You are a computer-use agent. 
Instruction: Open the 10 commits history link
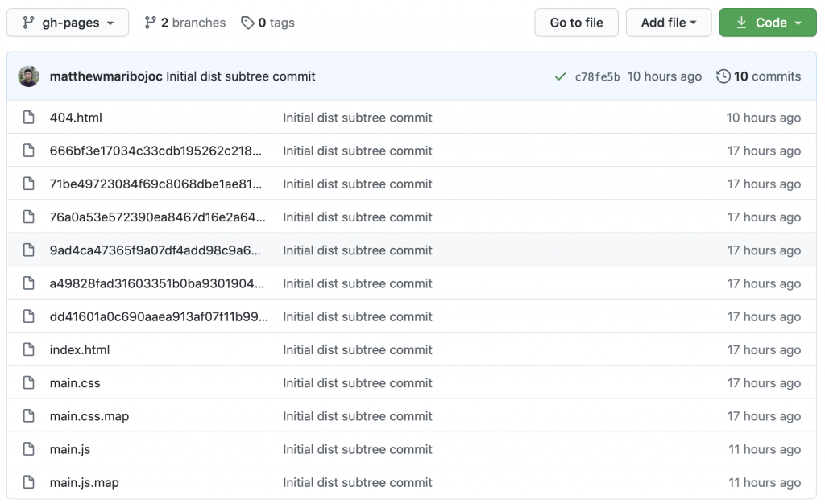[x=758, y=76]
